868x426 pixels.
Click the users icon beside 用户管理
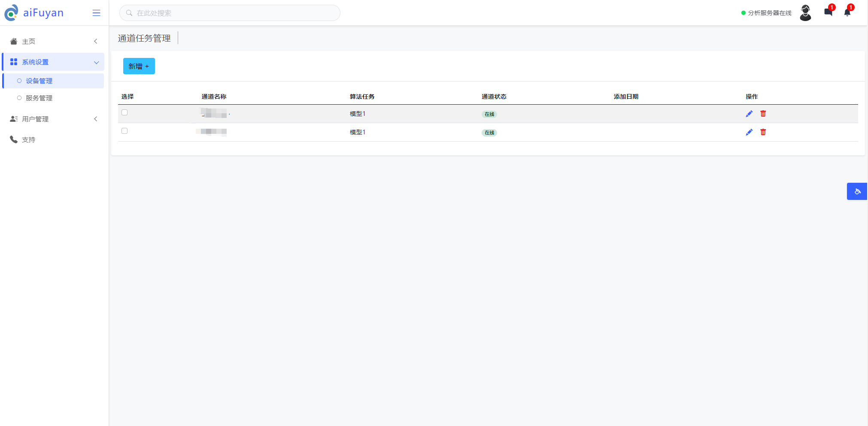(x=14, y=119)
